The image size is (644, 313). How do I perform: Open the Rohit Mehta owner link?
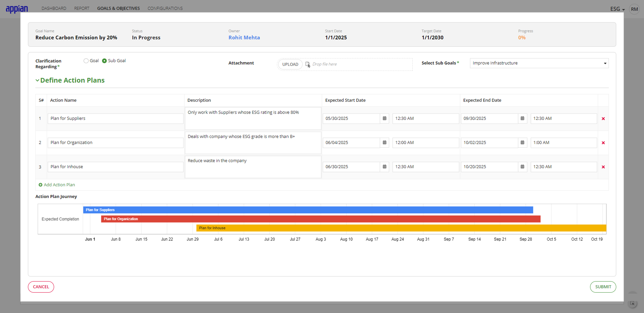[x=244, y=38]
